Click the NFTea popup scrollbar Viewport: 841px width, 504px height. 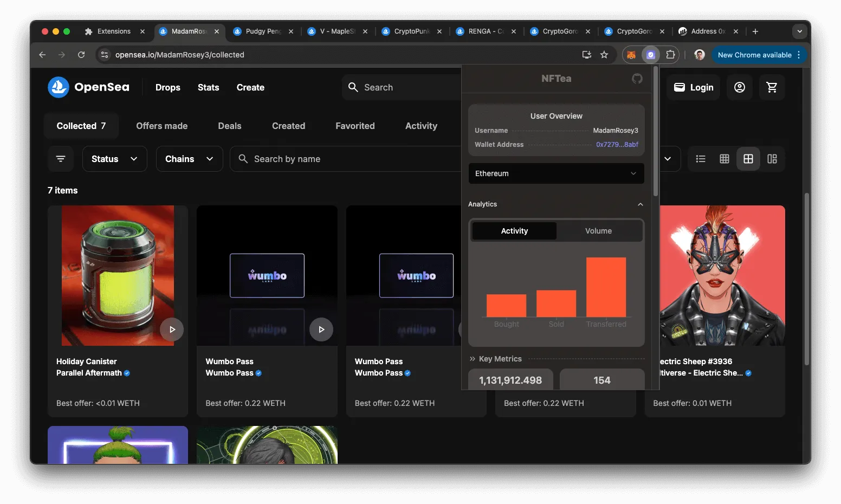click(x=656, y=132)
